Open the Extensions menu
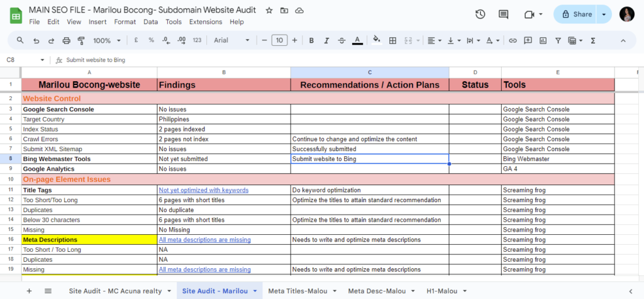 pos(206,22)
